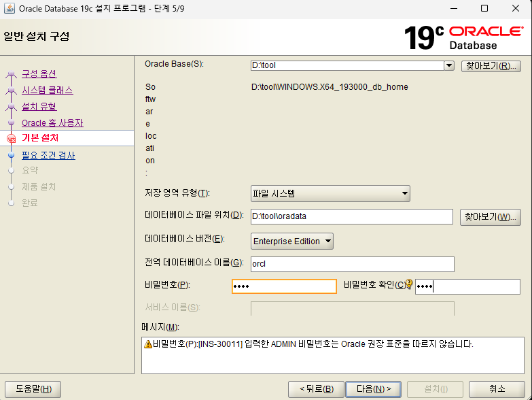Click the 도움말(H) help button
The height and width of the screenshot is (400, 532).
pyautogui.click(x=33, y=389)
